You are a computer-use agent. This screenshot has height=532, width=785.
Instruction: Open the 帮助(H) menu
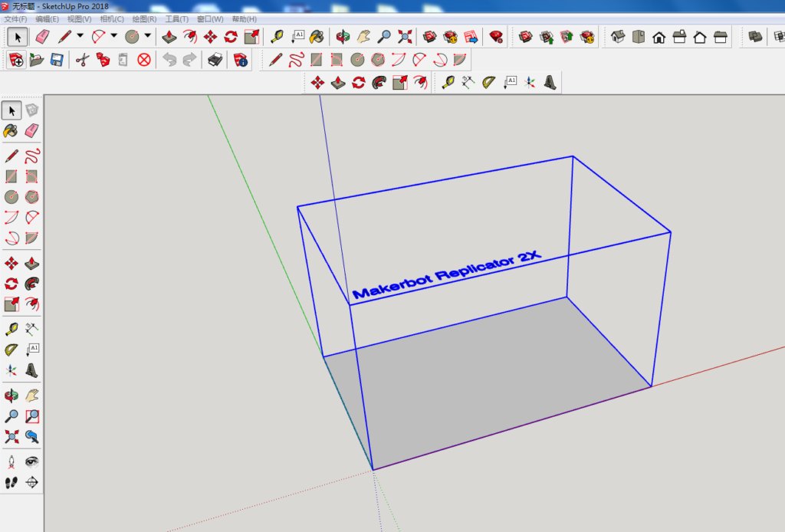click(245, 19)
